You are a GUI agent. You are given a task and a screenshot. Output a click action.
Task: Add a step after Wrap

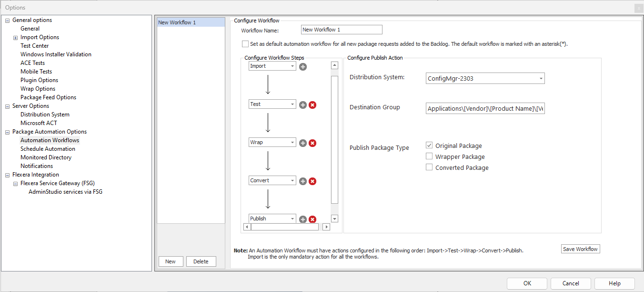(x=303, y=143)
